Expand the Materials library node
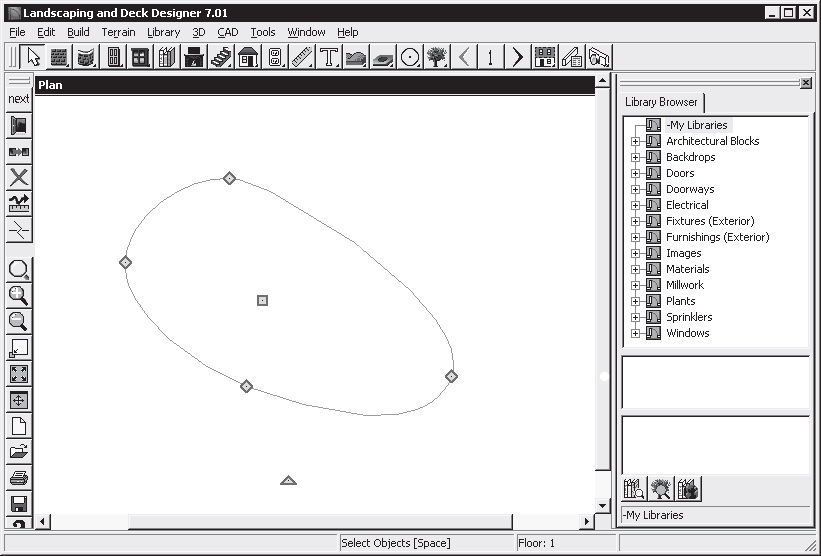The image size is (821, 556). (635, 269)
